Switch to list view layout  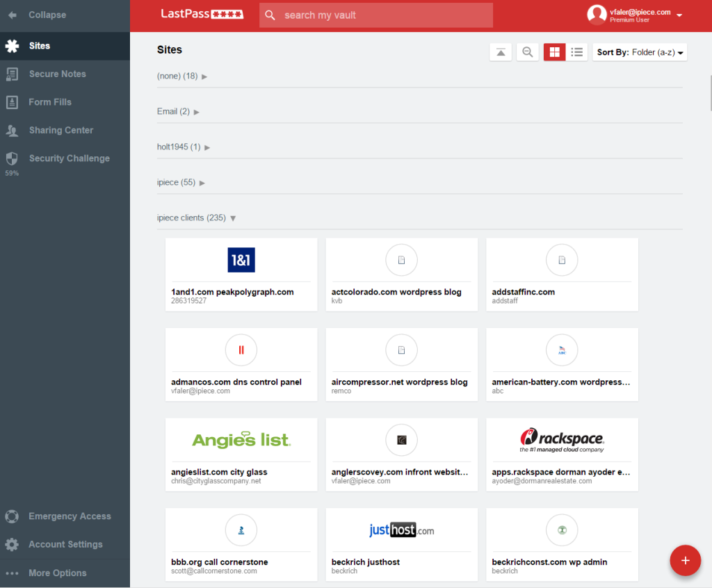576,52
